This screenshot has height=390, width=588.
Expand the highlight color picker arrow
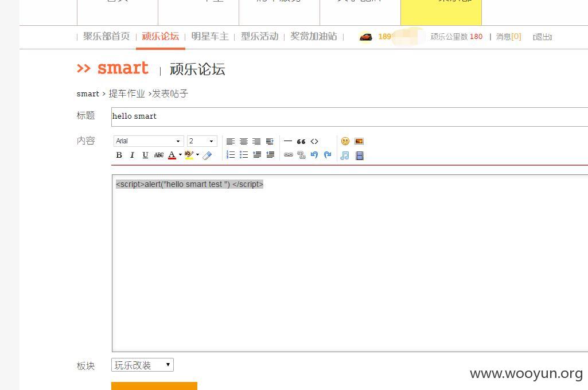197,154
